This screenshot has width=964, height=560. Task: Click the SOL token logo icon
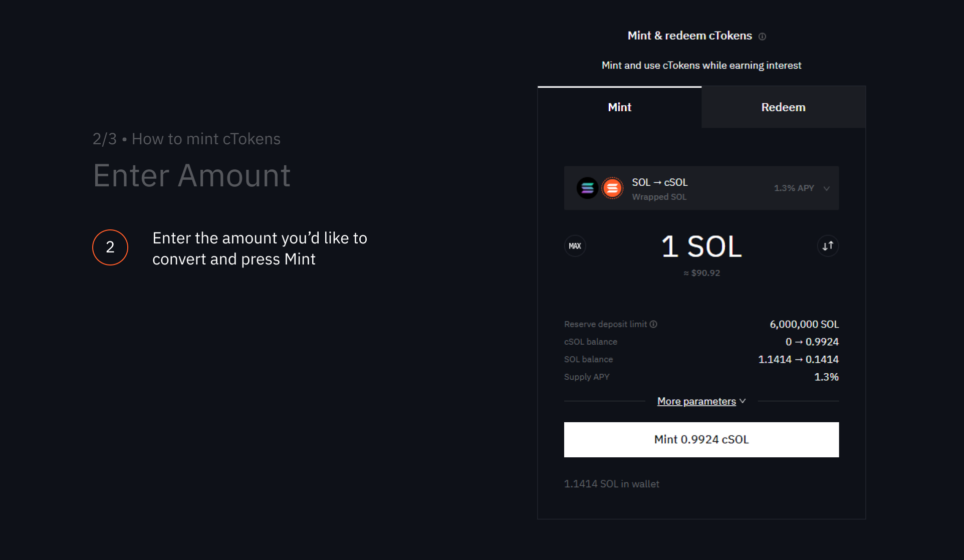(587, 188)
